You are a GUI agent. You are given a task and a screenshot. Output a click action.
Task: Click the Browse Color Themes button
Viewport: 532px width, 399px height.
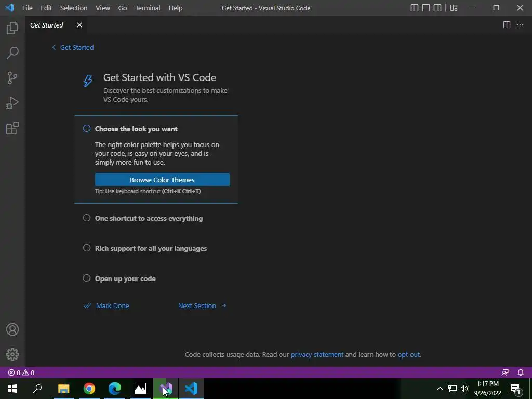click(162, 179)
